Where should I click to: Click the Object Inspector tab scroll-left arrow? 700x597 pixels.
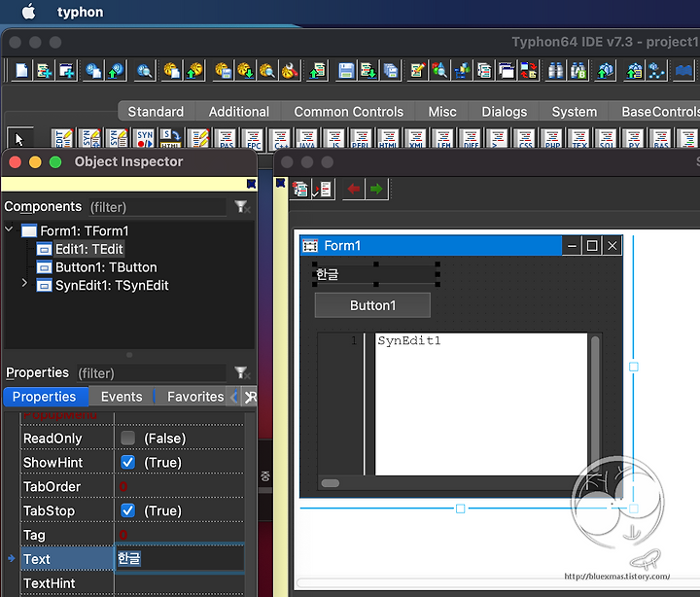(x=233, y=397)
